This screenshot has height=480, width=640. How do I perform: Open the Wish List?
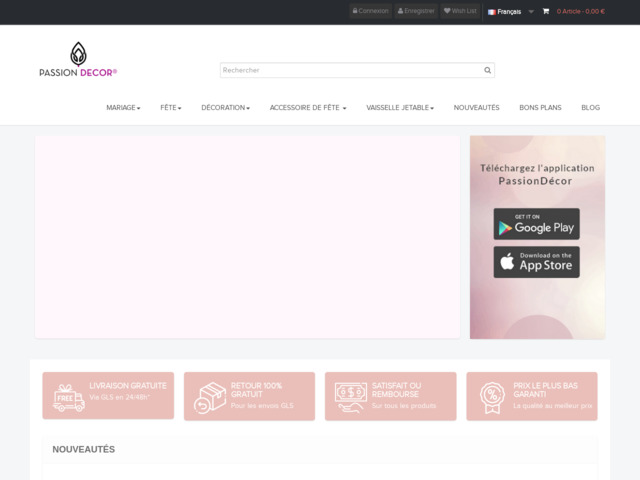click(460, 11)
